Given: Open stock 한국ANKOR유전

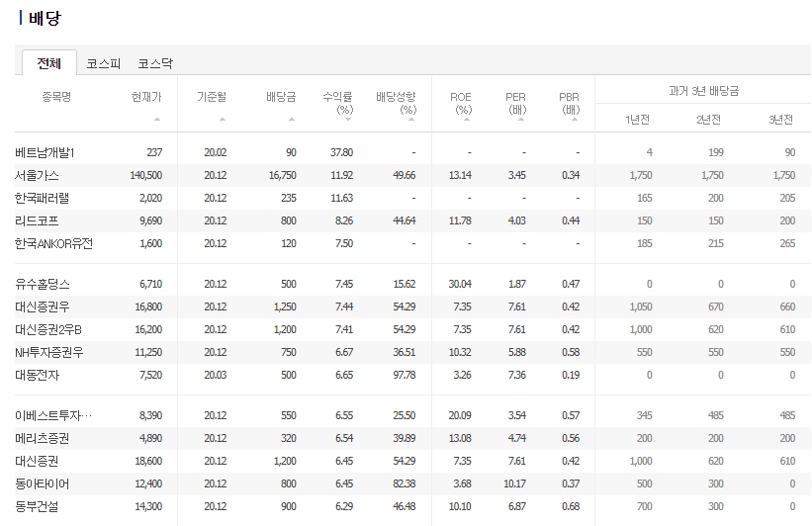Looking at the screenshot, I should click(x=53, y=244).
